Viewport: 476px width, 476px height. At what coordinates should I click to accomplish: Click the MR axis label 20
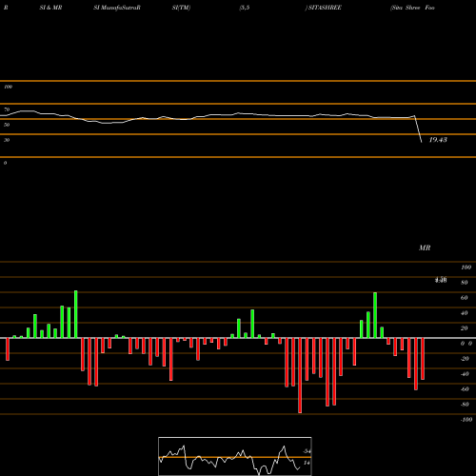465,328
